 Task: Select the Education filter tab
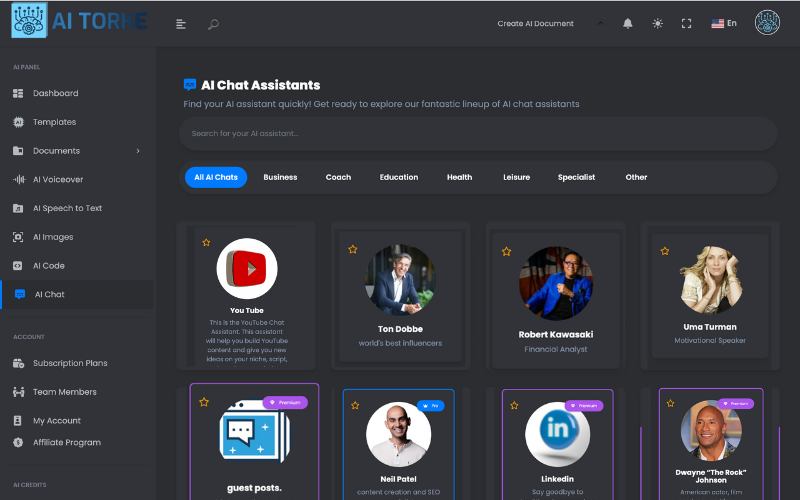click(x=399, y=178)
